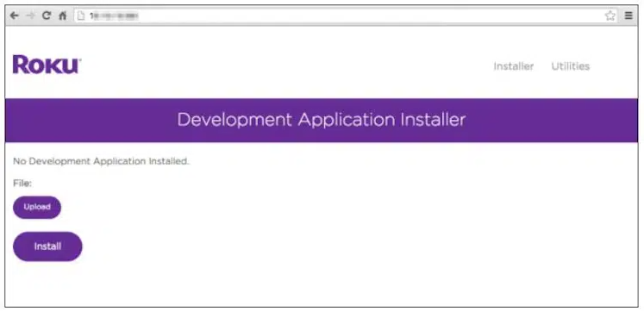Click the purple Install button

[x=47, y=246]
